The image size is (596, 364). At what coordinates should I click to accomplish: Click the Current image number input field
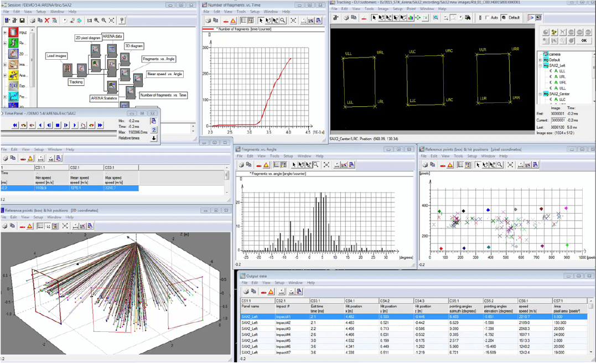point(558,120)
